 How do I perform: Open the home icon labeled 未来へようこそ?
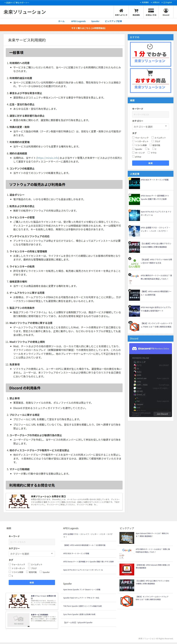coord(121,11)
